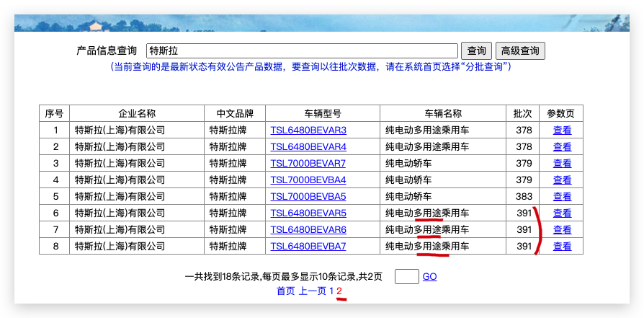Open vehicle model TSL6480BEVAR4 link
The width and height of the screenshot is (644, 318).
(308, 147)
